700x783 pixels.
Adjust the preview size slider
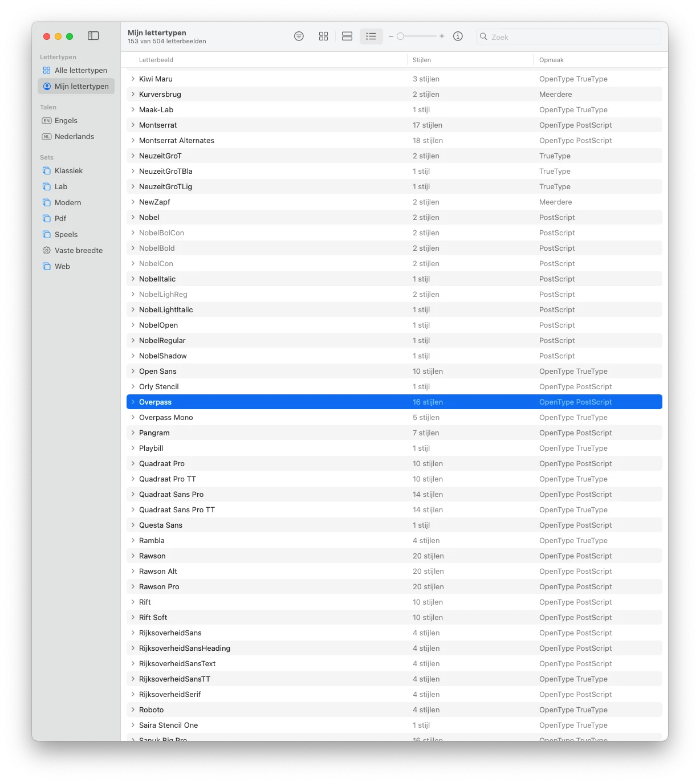pyautogui.click(x=417, y=36)
